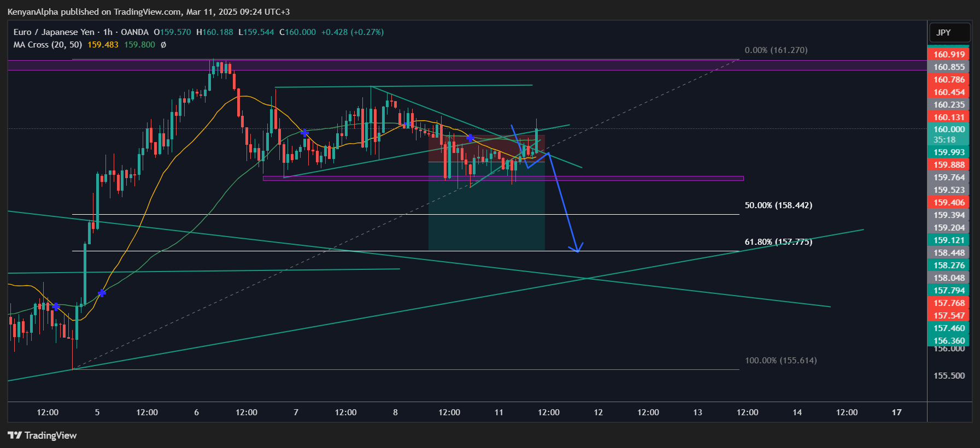
Task: Click the close value C160.000 in legend
Action: pos(297,32)
